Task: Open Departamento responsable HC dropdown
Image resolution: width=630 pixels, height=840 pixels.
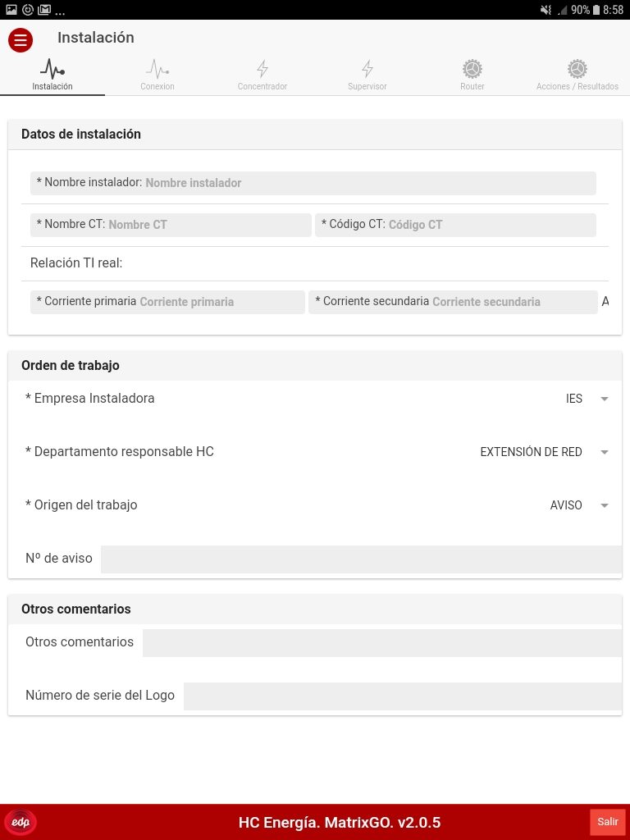Action: (x=544, y=452)
